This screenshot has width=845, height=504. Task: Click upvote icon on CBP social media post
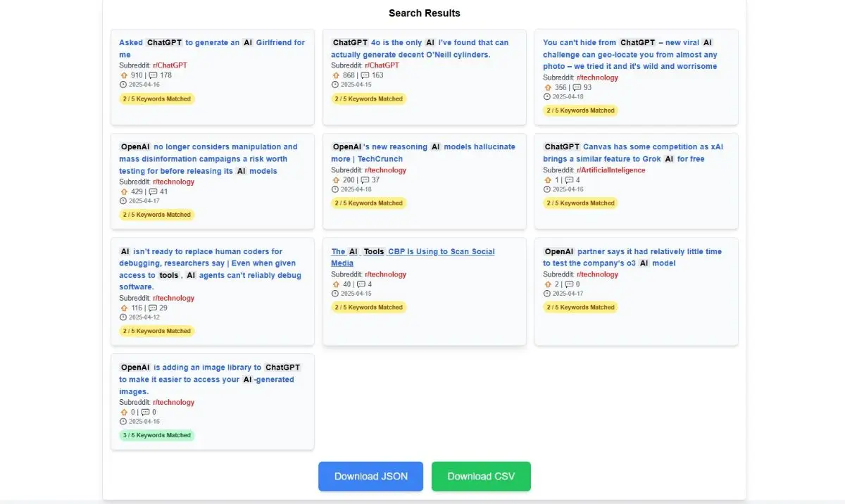[x=335, y=284]
